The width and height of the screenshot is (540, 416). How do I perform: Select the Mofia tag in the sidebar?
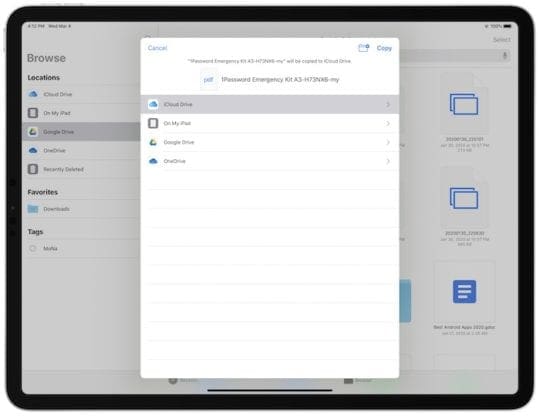(x=81, y=248)
